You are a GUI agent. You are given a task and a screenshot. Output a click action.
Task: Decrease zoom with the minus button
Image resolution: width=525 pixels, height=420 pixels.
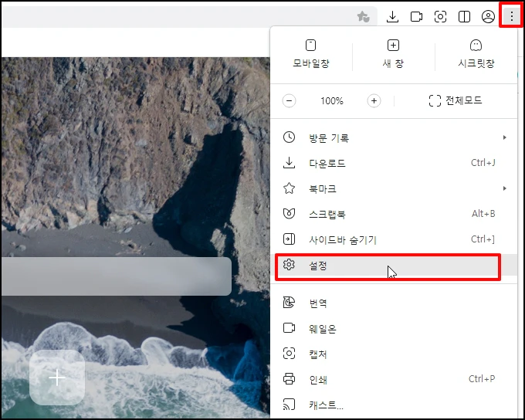[289, 101]
